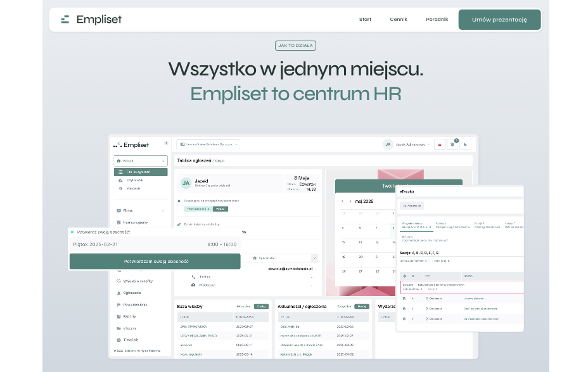588x372 pixels.
Task: Open Raporty icon in sidebar
Action: coord(118,316)
